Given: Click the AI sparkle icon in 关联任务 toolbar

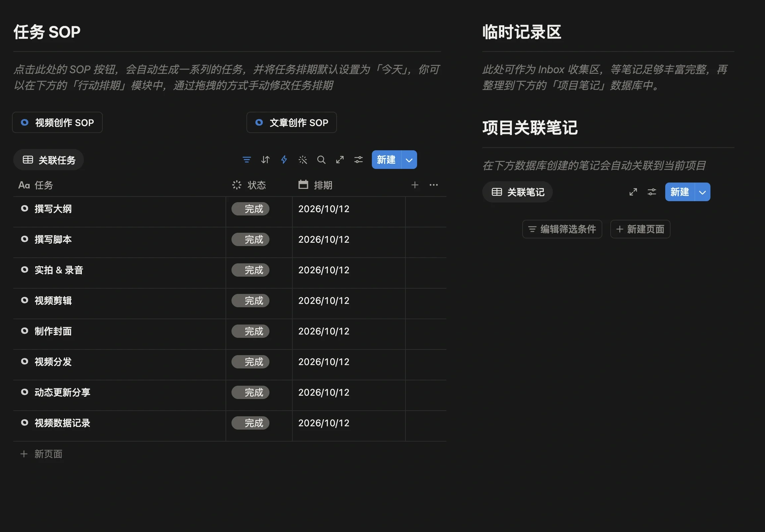Looking at the screenshot, I should [x=303, y=160].
